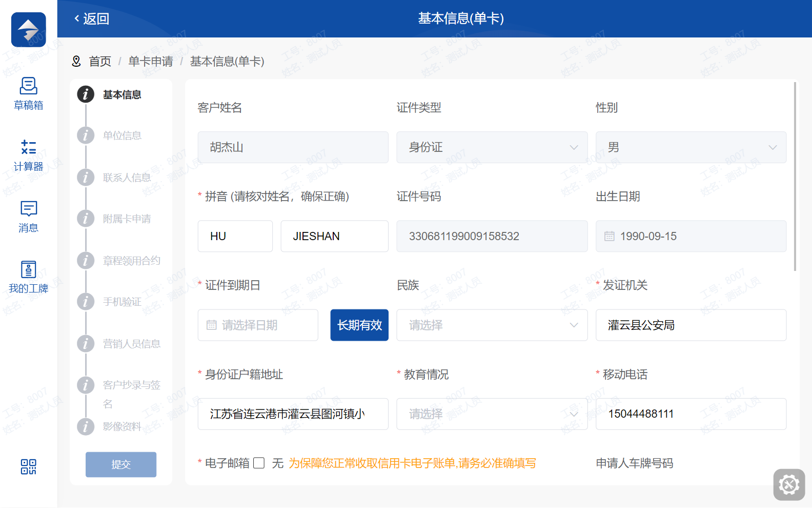Click the 客户抄录与签名 step info icon

click(x=86, y=385)
